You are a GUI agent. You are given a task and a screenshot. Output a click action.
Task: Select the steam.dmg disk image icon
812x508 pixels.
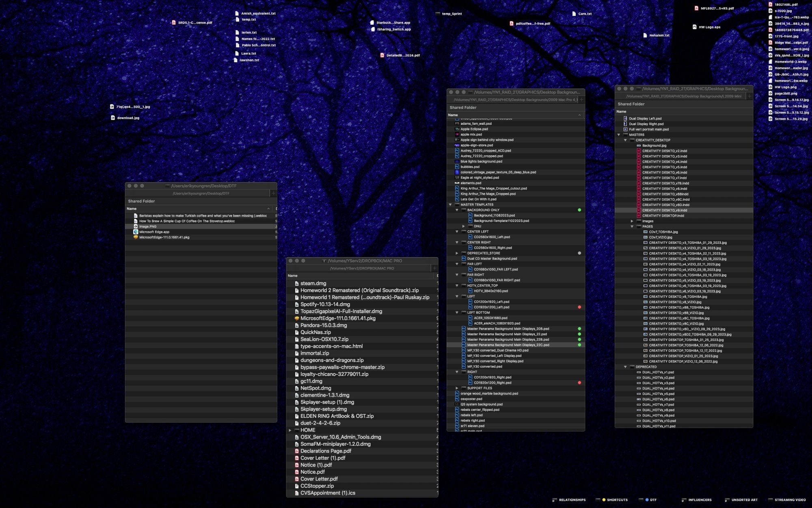click(x=297, y=284)
